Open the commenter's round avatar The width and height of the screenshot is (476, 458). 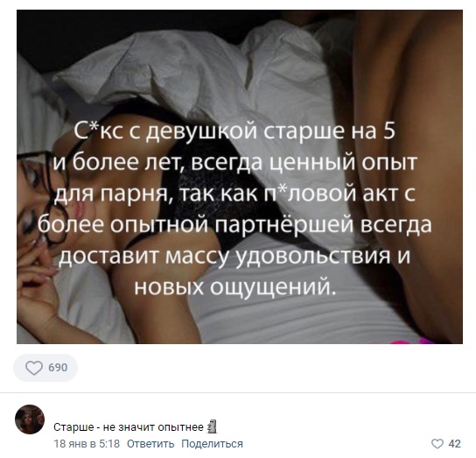[x=30, y=419]
